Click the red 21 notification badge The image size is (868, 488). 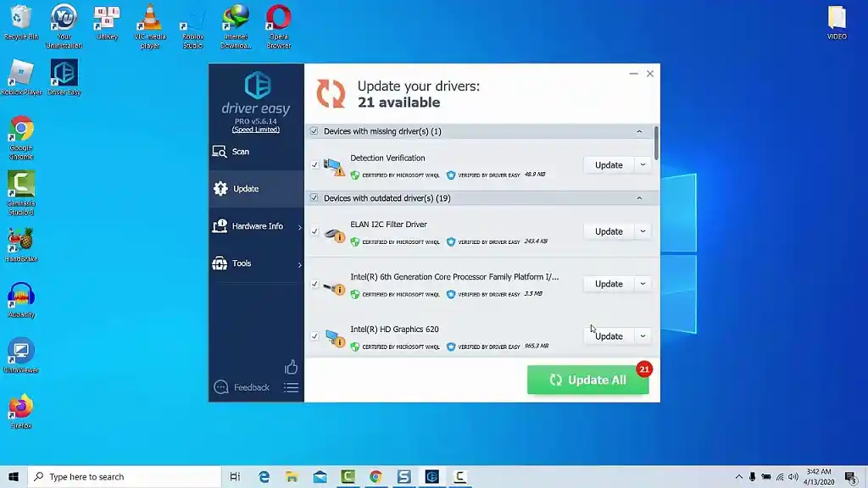click(x=644, y=369)
